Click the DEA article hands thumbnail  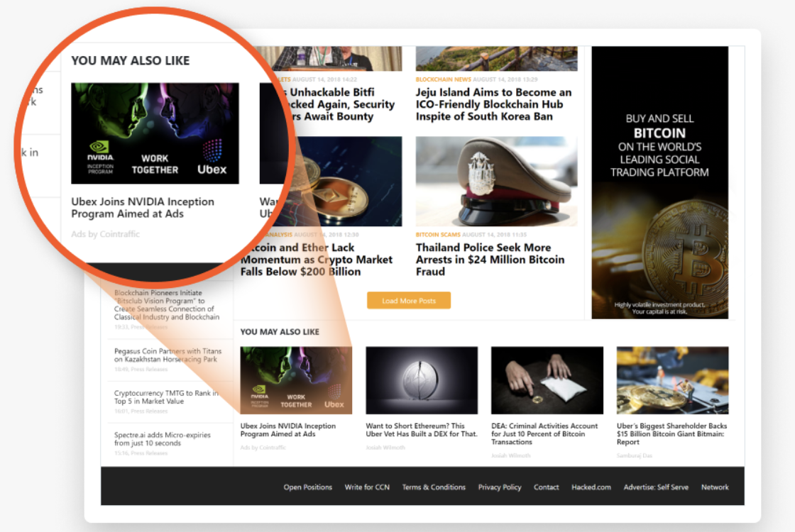(547, 380)
